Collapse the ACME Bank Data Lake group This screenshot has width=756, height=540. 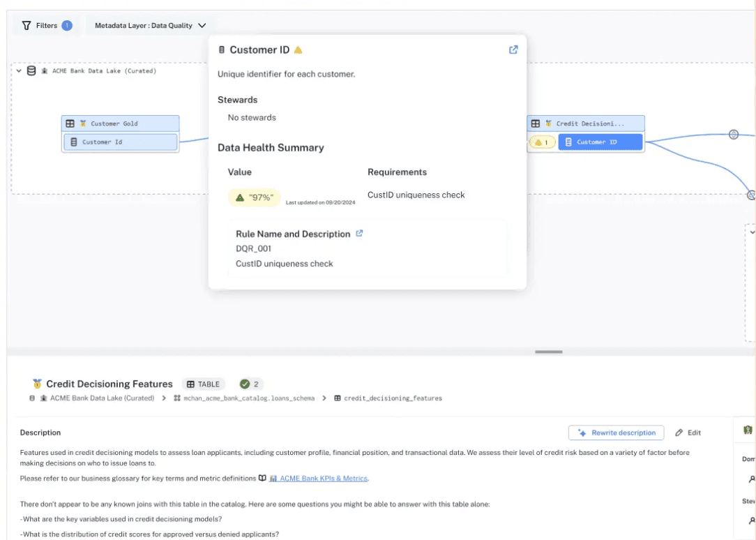tap(19, 70)
